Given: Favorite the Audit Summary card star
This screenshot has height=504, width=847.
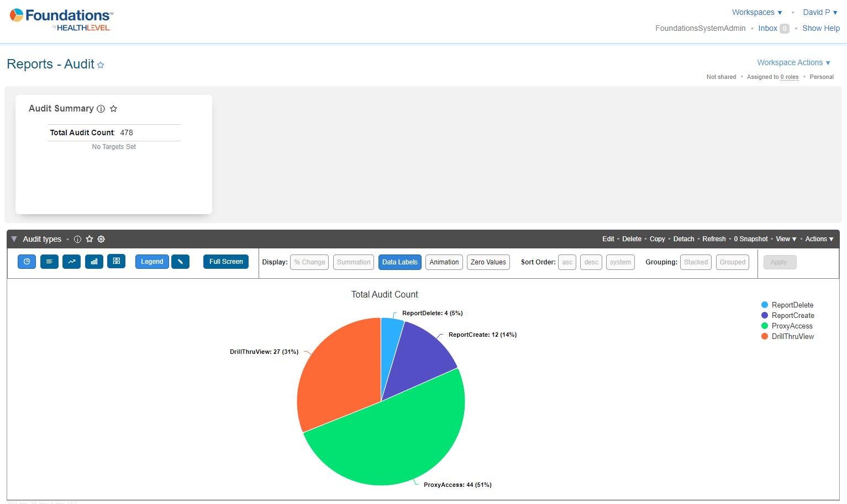Looking at the screenshot, I should point(113,109).
